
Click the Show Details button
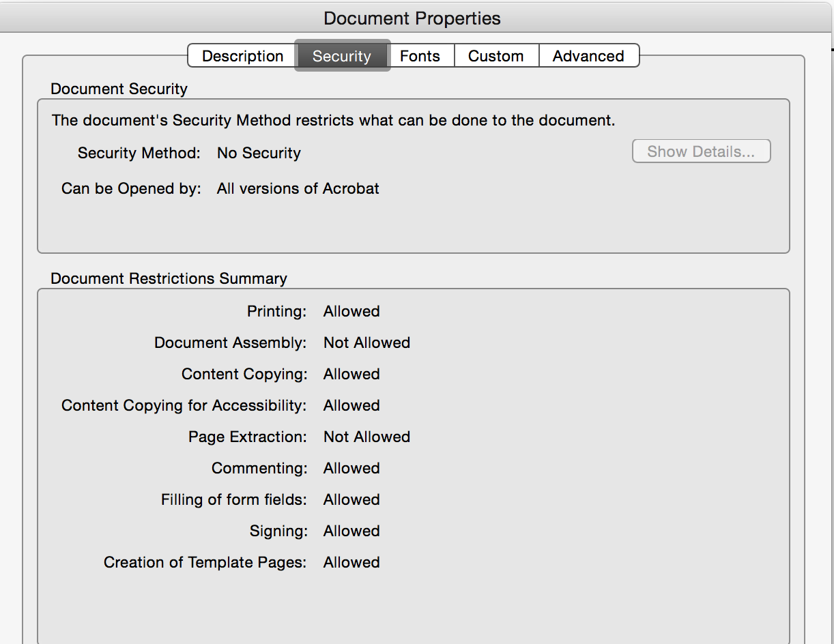pos(701,151)
